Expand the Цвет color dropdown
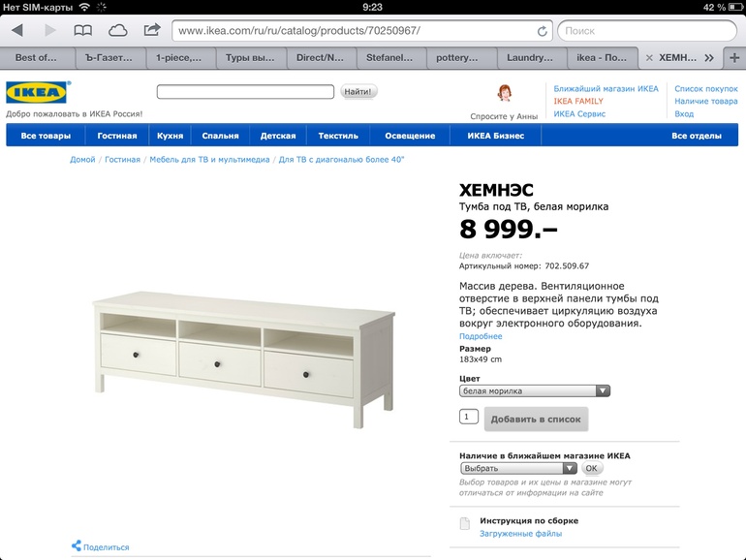Screen dimensions: 746x560 (534, 390)
